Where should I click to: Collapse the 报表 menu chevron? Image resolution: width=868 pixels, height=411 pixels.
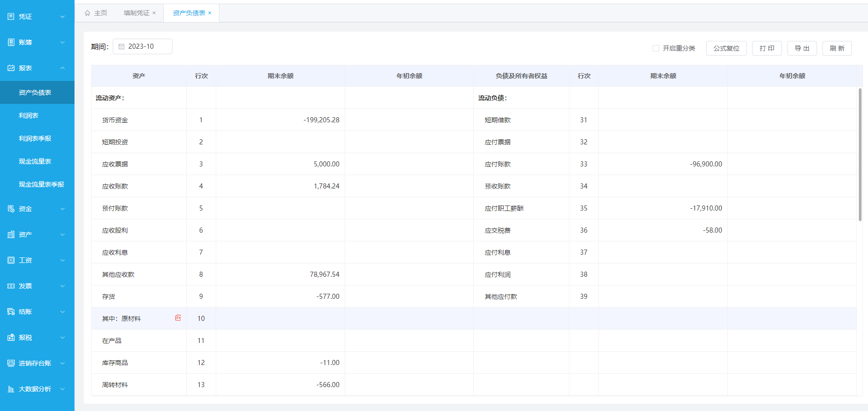[63, 68]
